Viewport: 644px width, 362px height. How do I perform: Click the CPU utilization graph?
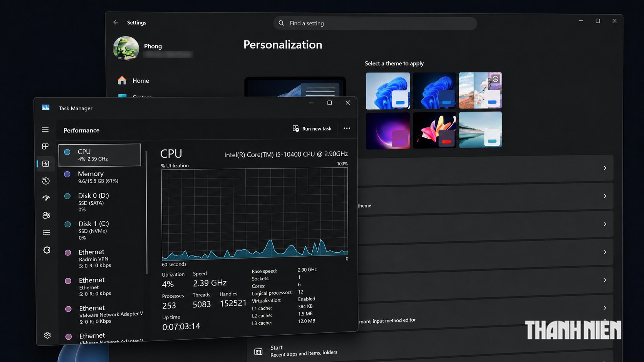coord(255,214)
